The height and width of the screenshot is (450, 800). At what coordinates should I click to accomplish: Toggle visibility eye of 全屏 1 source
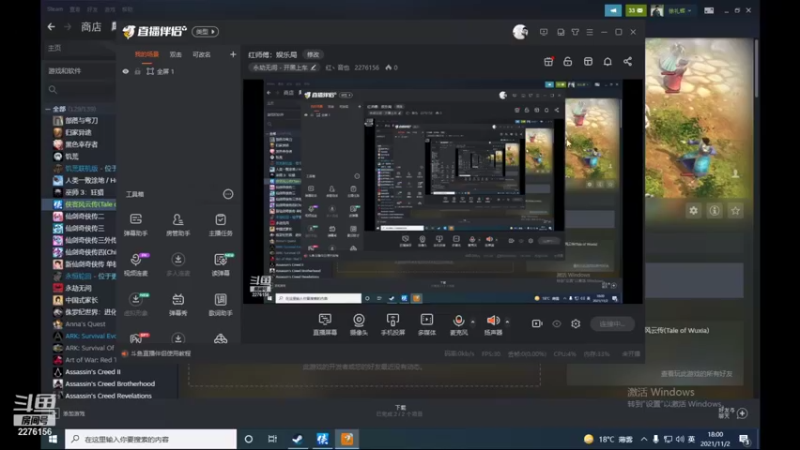pos(126,71)
